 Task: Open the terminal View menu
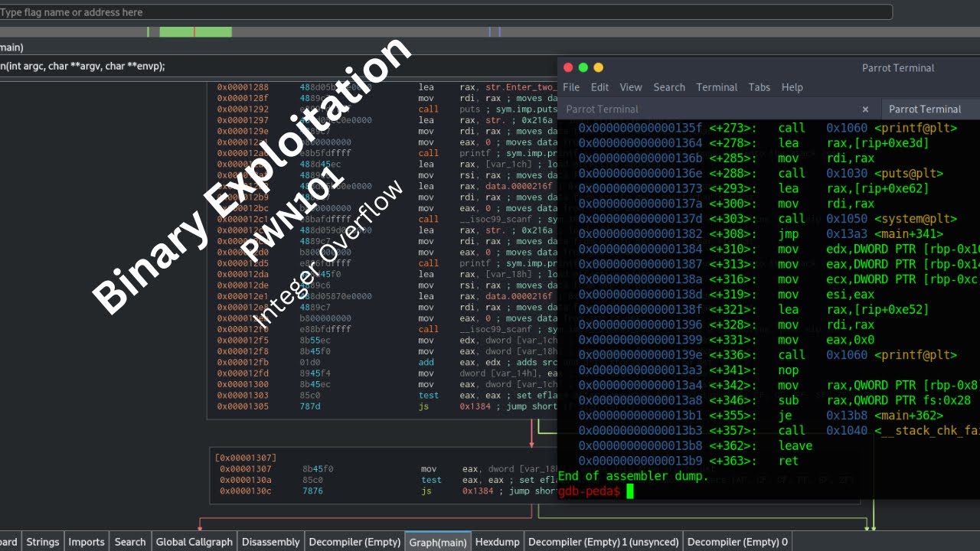[x=631, y=87]
